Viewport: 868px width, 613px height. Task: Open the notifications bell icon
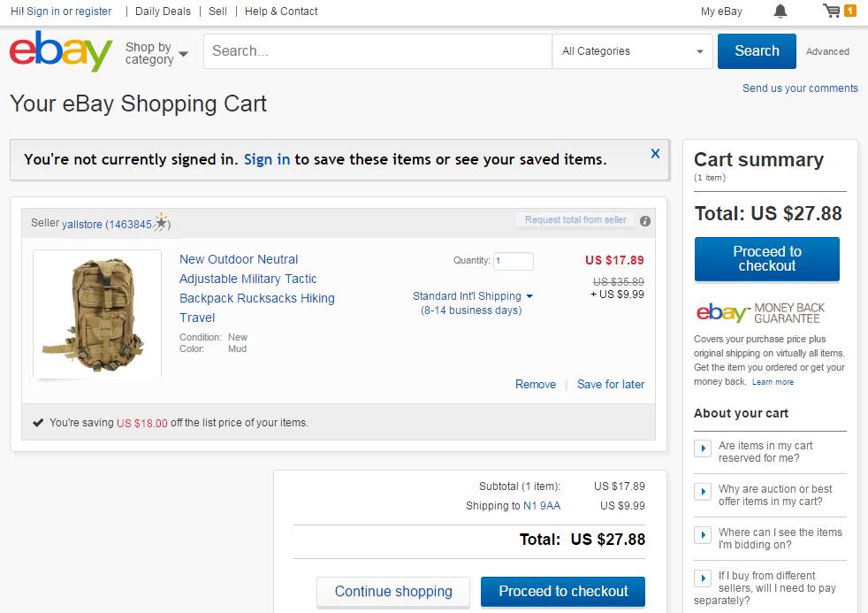point(779,11)
